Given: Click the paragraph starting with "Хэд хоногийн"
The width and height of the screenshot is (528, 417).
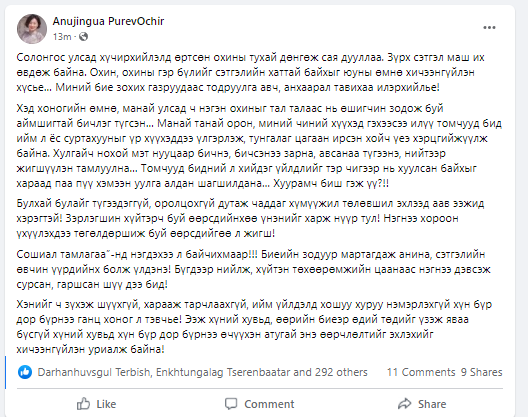Looking at the screenshot, I should (x=259, y=146).
